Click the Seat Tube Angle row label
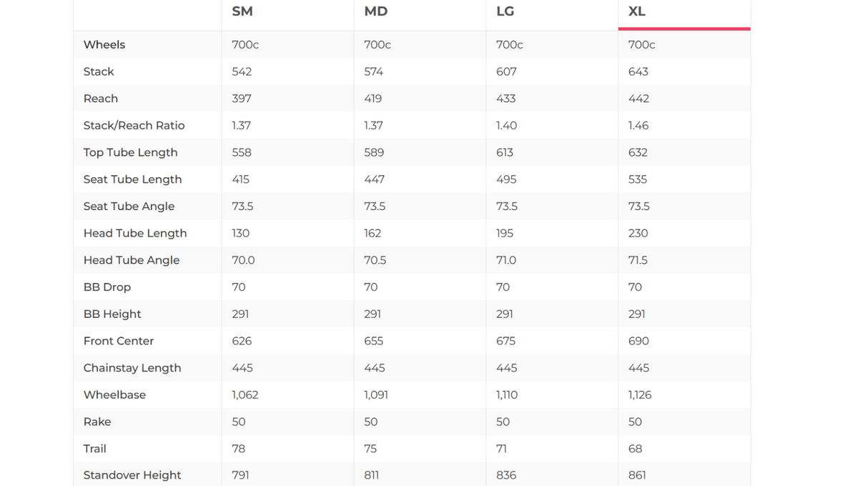This screenshot has height=488, width=868. pyautogui.click(x=129, y=206)
